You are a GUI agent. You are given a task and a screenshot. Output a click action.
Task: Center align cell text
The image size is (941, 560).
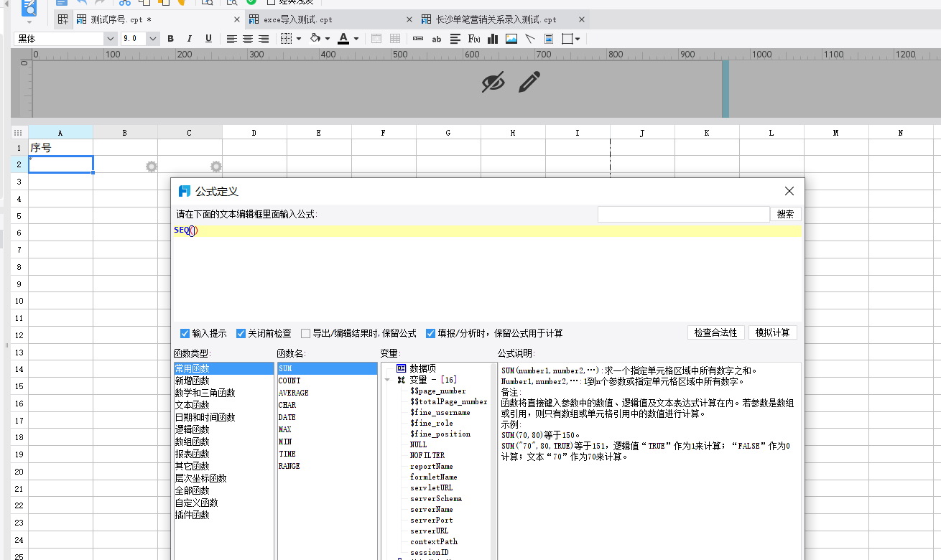(x=248, y=39)
